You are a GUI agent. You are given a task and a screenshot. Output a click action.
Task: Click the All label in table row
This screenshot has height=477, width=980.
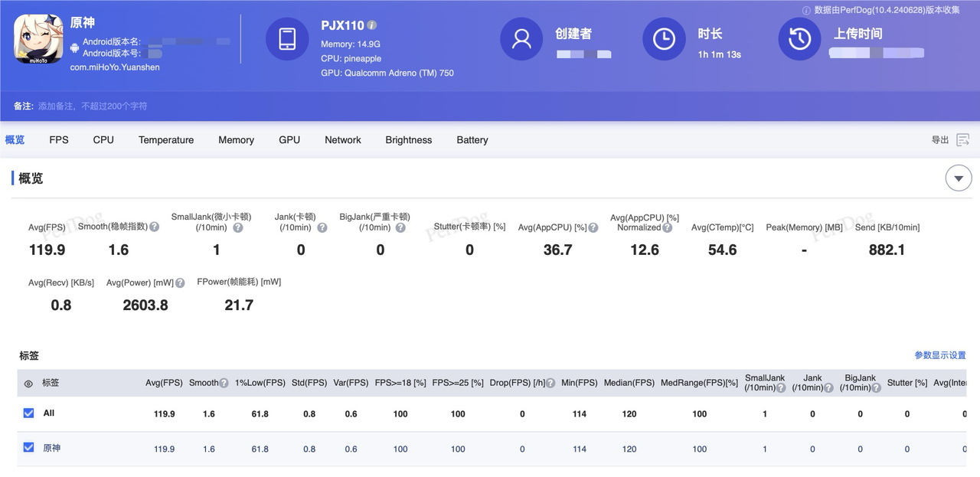pos(49,413)
